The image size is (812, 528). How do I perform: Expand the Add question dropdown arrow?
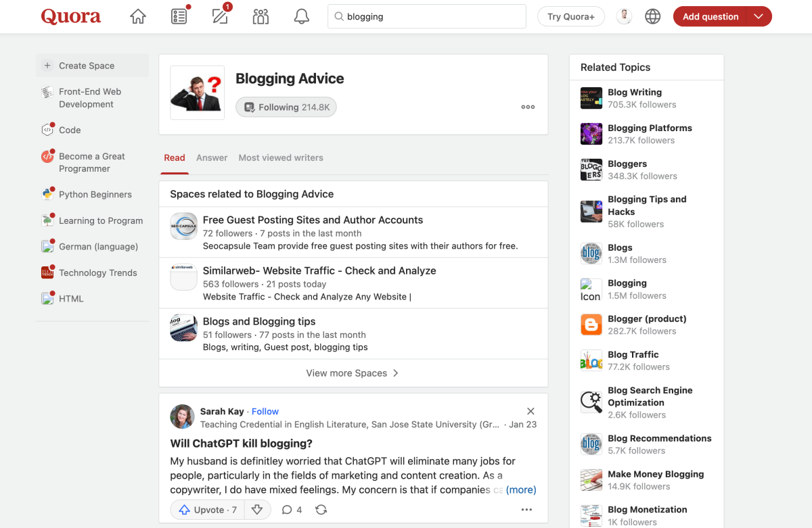coord(759,17)
